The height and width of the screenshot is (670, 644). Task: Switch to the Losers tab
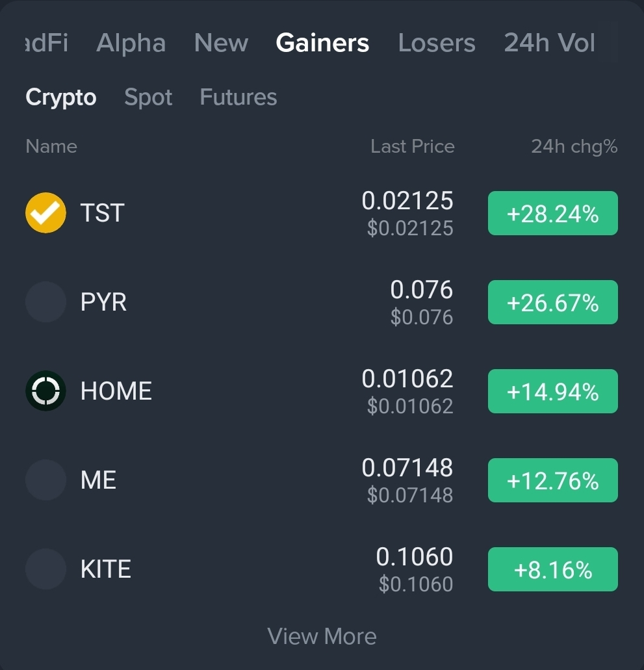pyautogui.click(x=437, y=43)
